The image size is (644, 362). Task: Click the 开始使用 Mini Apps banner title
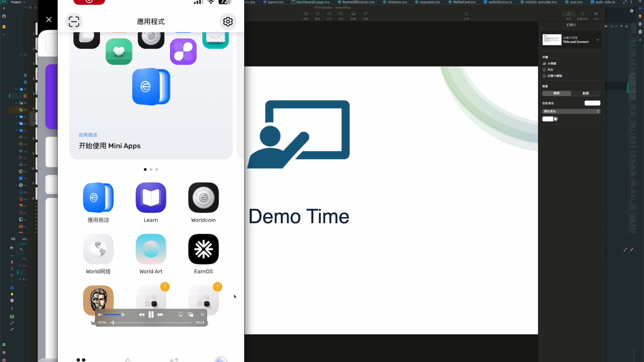pyautogui.click(x=110, y=146)
